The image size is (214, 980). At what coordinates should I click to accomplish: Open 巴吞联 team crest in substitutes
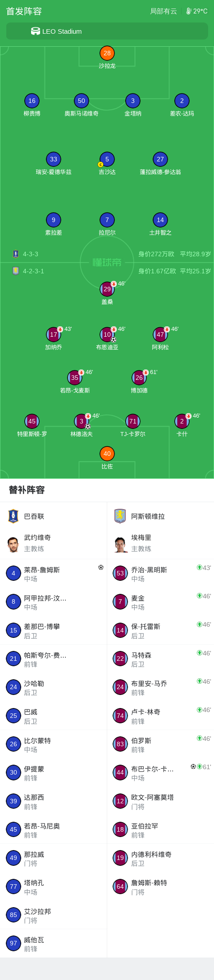(14, 516)
